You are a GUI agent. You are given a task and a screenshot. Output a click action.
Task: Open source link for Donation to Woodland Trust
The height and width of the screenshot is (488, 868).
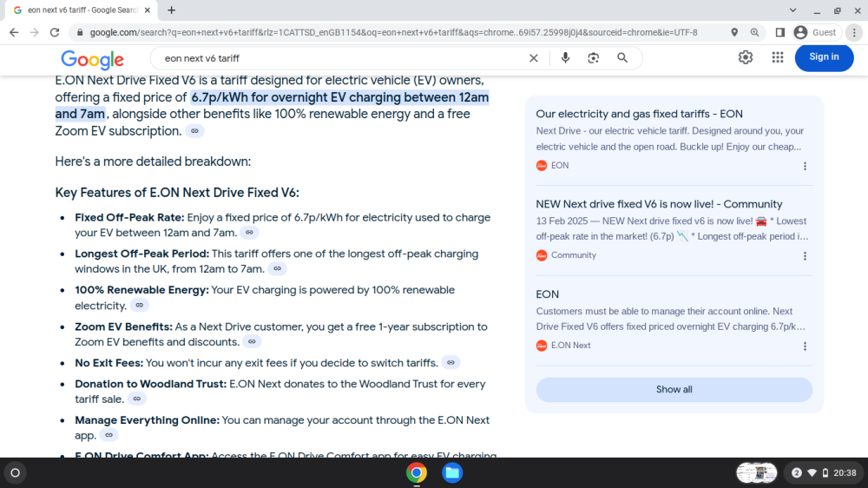click(x=137, y=399)
